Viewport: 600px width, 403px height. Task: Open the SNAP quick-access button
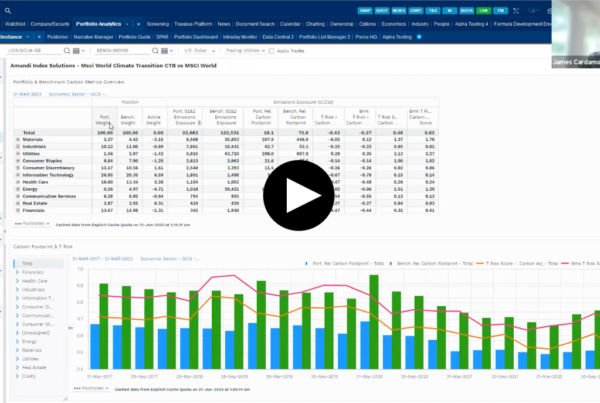[x=365, y=11]
